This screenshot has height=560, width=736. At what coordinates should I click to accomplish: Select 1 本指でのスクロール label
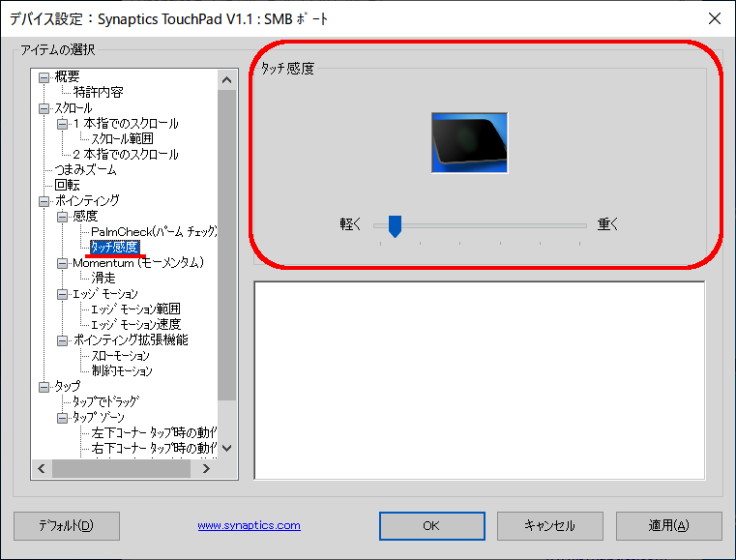(126, 124)
